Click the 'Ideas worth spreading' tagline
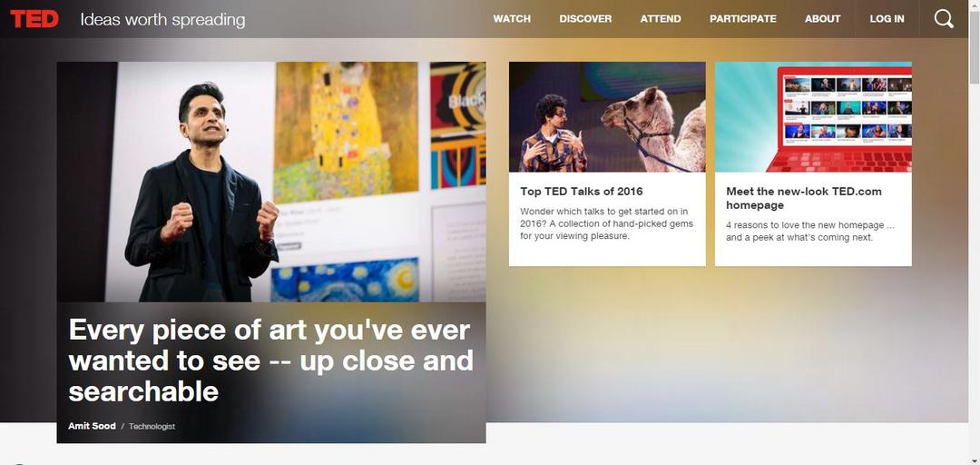The image size is (980, 465). (162, 19)
